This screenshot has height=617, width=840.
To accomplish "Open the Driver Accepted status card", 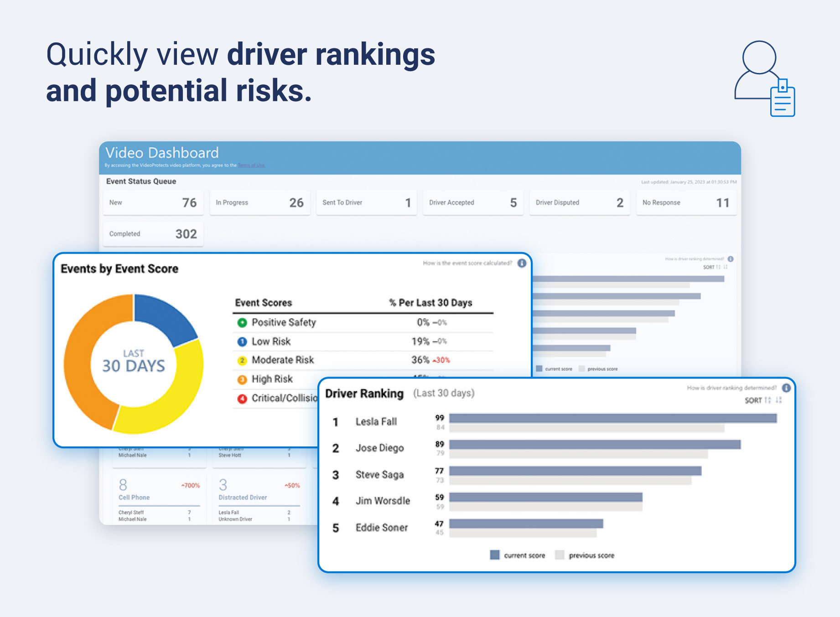I will click(473, 202).
